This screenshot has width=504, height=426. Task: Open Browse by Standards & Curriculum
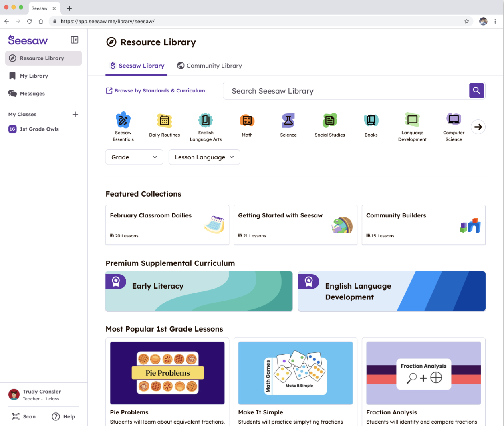pos(155,90)
